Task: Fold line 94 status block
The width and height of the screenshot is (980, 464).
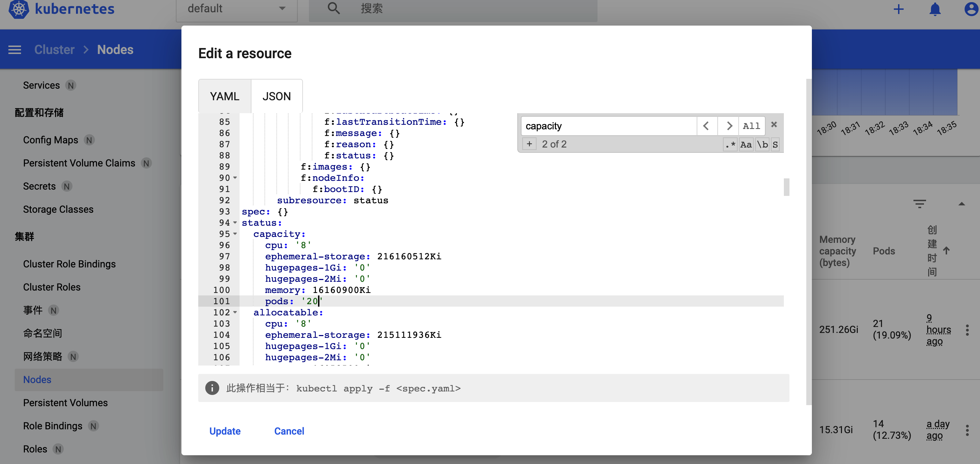Action: [235, 223]
